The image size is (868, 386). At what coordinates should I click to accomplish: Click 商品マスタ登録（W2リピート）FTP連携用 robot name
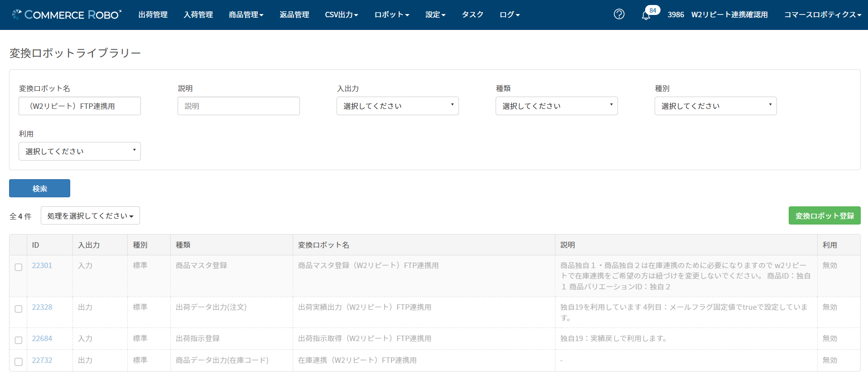tap(368, 265)
